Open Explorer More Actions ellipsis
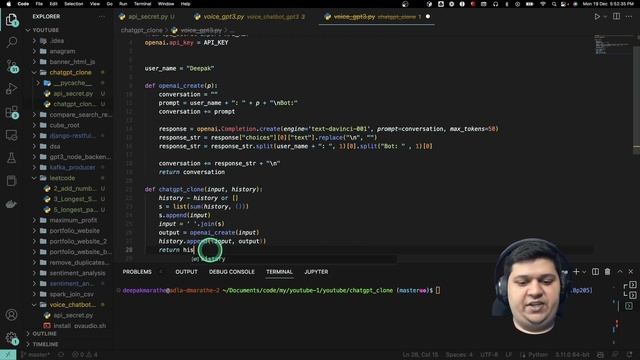 click(102, 16)
